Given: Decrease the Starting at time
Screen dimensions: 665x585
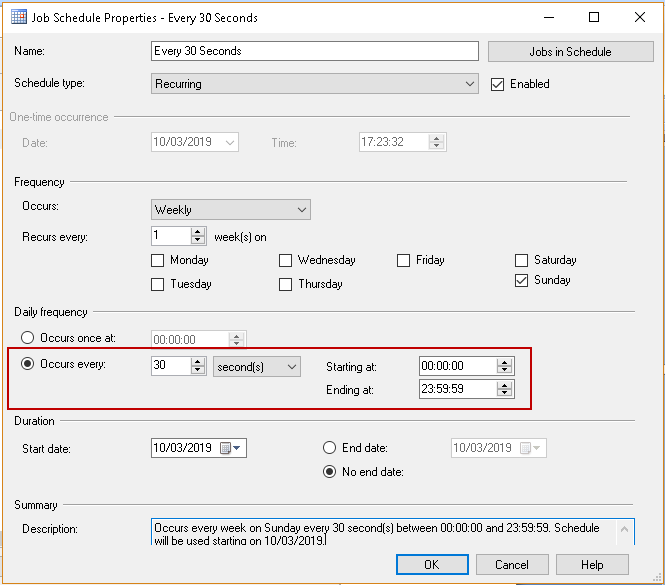Looking at the screenshot, I should tap(505, 371).
